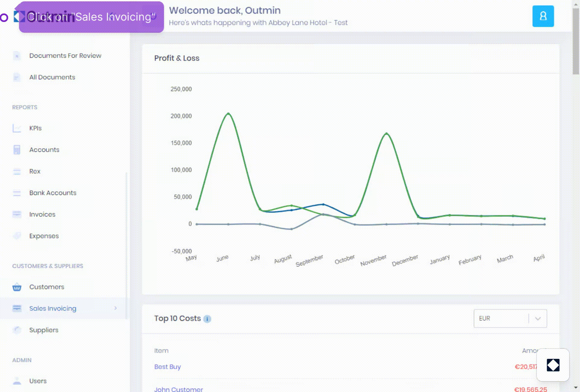This screenshot has width=580, height=392.
Task: Select Rex in the sidebar
Action: click(x=35, y=172)
